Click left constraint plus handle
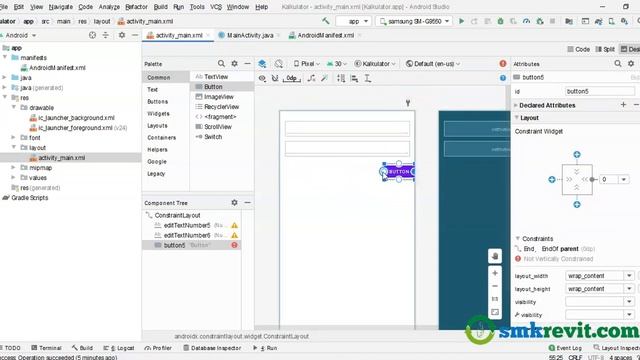The height and width of the screenshot is (360, 640). (552, 179)
